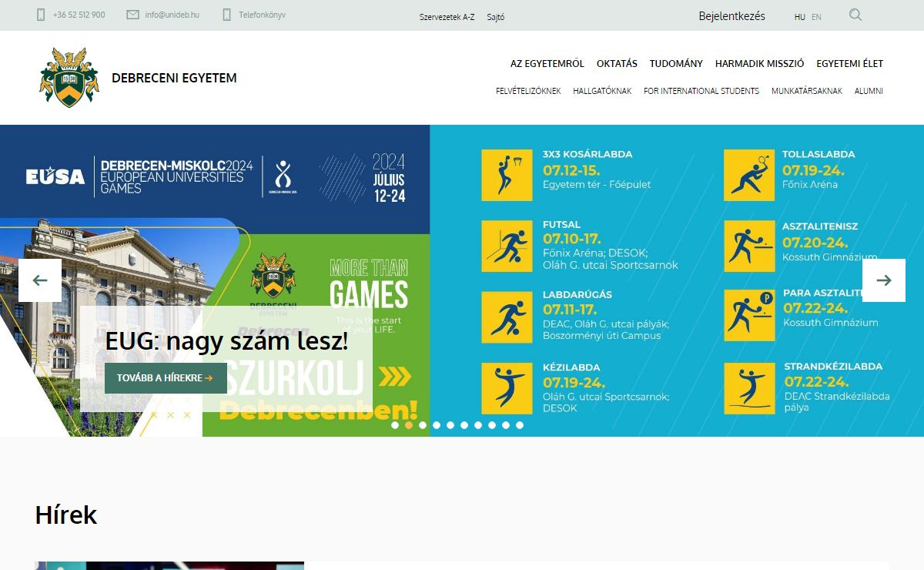The image size is (924, 570).
Task: Click the Strandkézilabda beach handball pictogram
Action: tap(749, 388)
